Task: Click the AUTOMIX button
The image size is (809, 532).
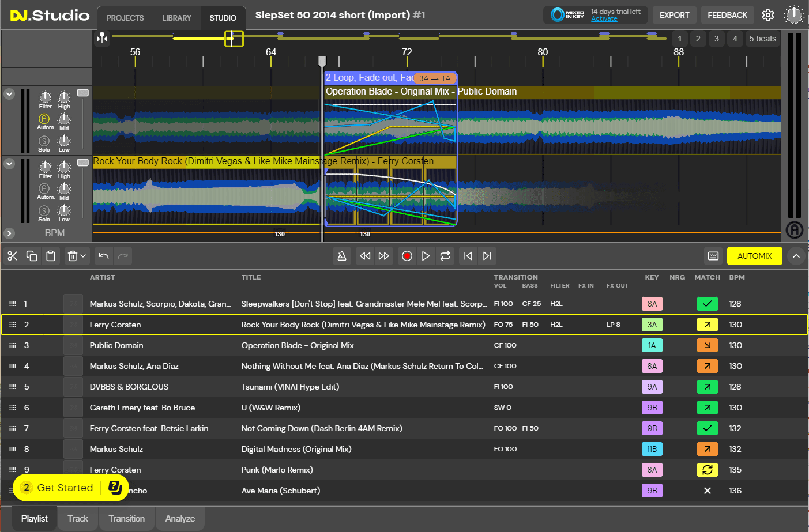Action: point(755,256)
